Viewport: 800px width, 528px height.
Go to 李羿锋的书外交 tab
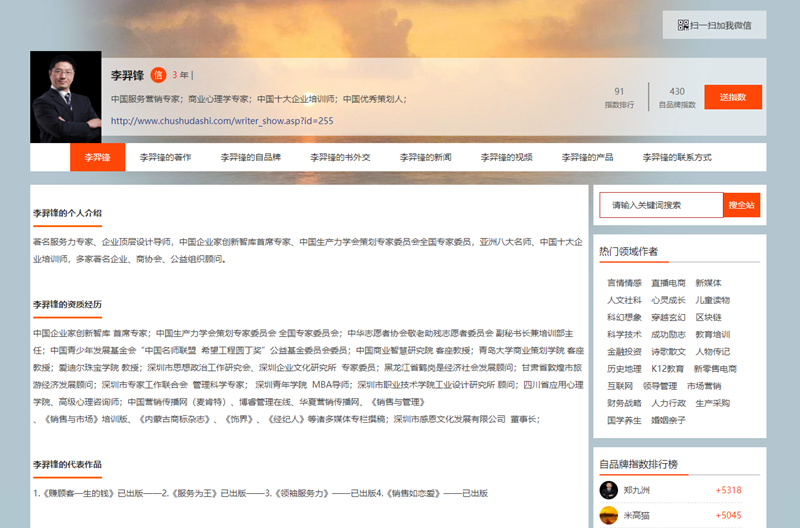point(340,158)
